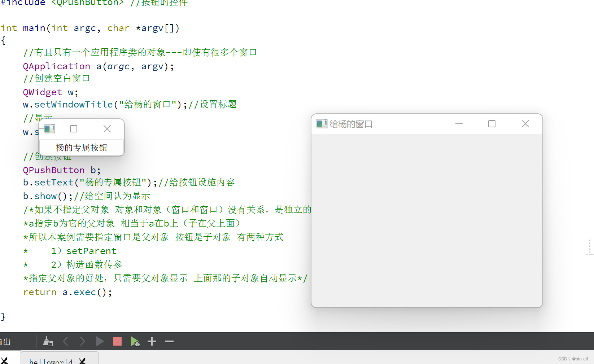The width and height of the screenshot is (594, 364).
Task: Open the CSDN @bin elf link
Action: pyautogui.click(x=573, y=359)
